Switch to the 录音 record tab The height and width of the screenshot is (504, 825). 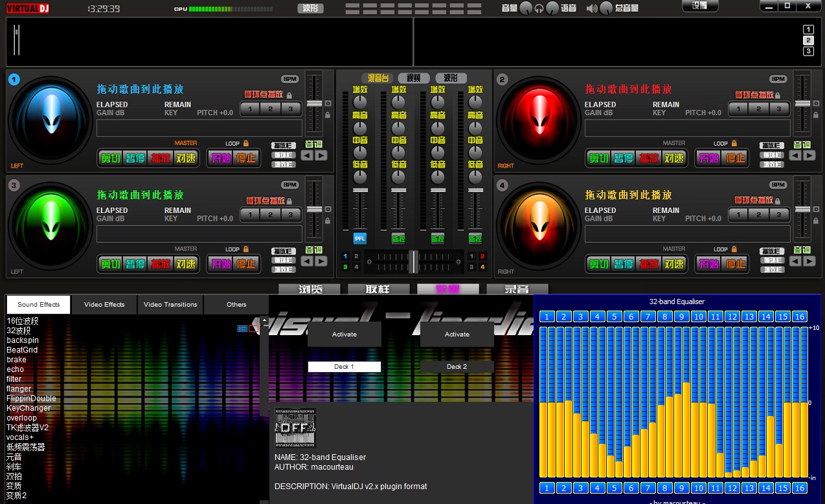click(516, 289)
